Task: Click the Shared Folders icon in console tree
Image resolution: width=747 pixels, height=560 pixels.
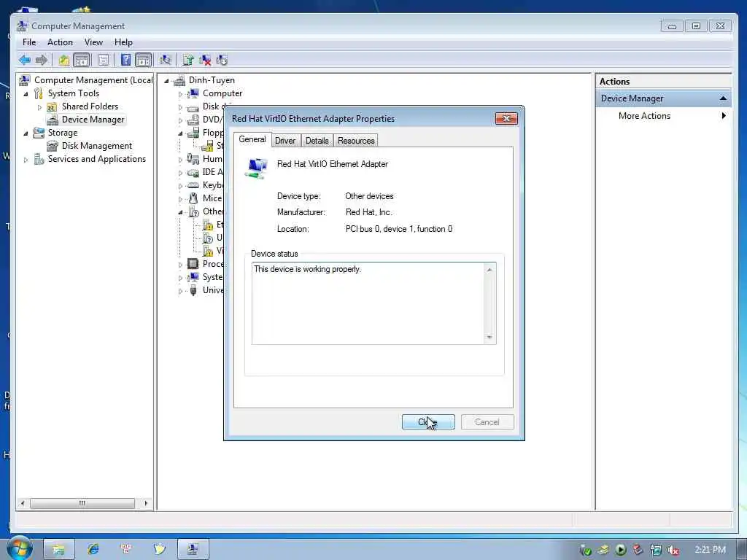Action: click(52, 106)
